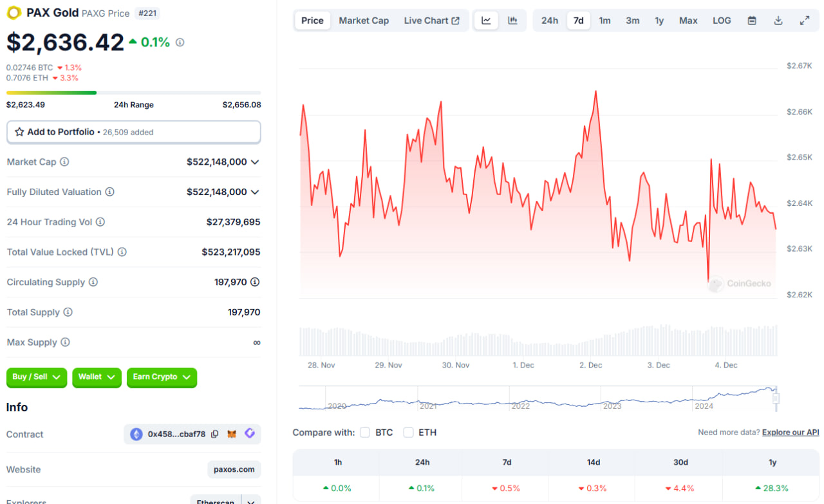Click the $27,379,695 trading volume value
The width and height of the screenshot is (824, 504).
[234, 222]
